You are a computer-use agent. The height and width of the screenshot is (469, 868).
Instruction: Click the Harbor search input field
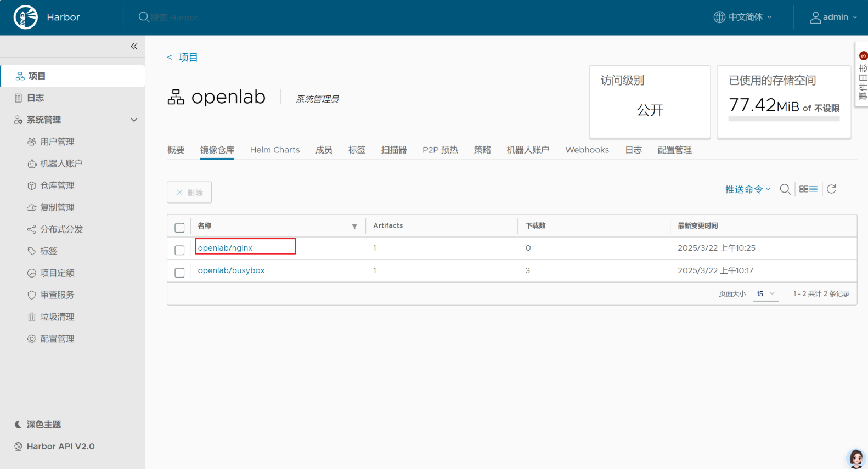pyautogui.click(x=178, y=18)
